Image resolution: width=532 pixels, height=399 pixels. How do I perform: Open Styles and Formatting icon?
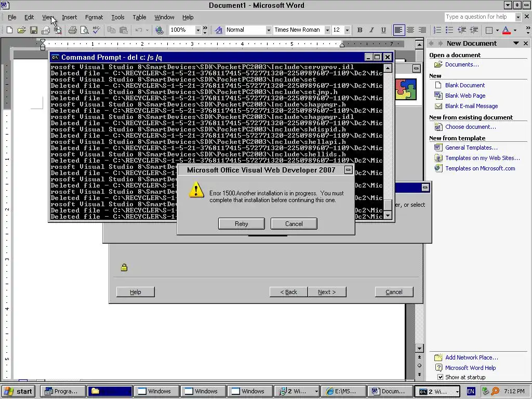pos(219,30)
